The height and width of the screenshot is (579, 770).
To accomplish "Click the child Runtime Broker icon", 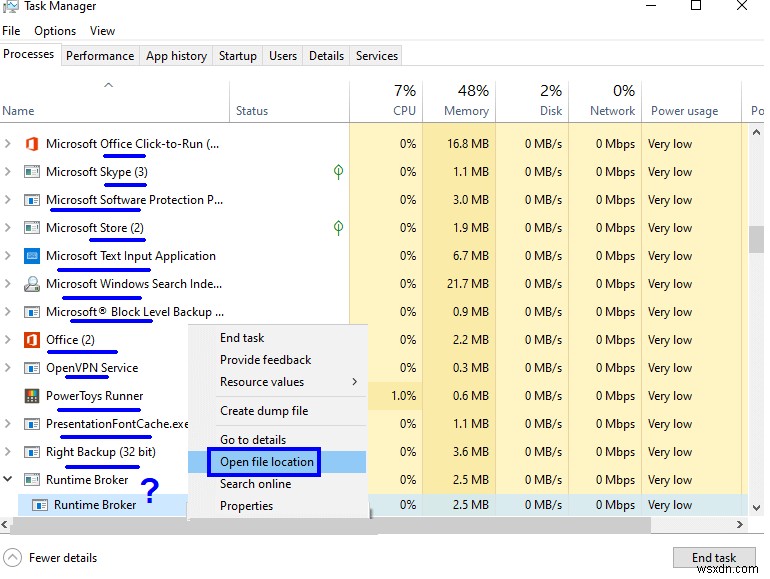I will [39, 505].
